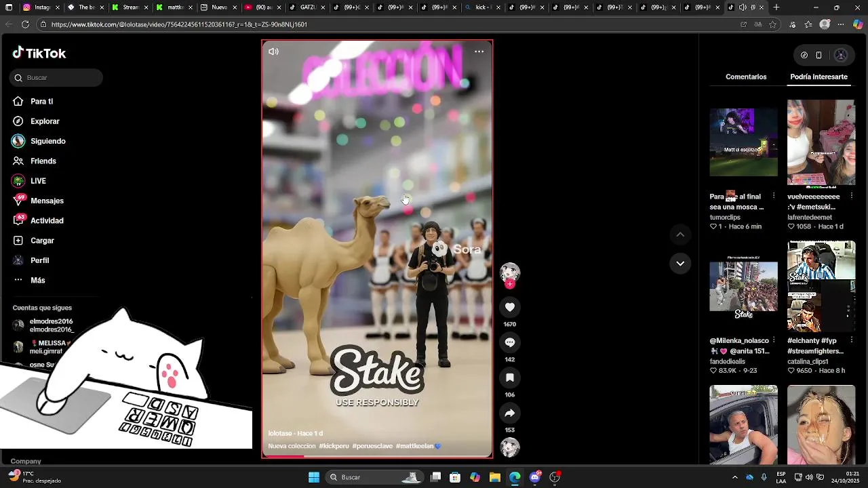Click the coin icon in top-right pill
The image size is (868, 488).
coord(804,55)
